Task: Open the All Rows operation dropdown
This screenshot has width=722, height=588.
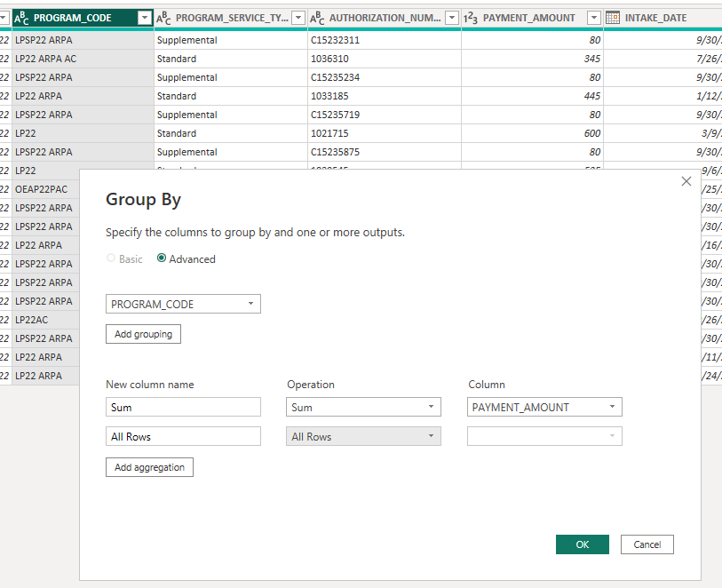Action: point(363,436)
